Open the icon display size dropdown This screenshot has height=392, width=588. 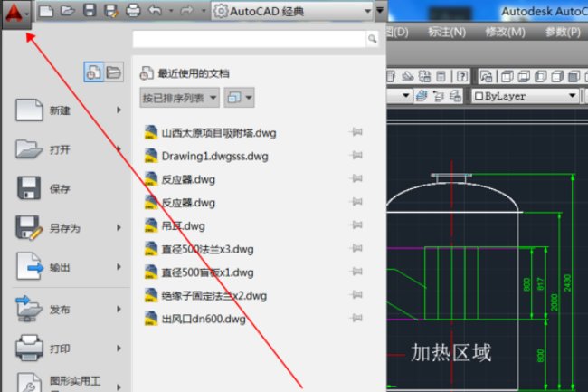(239, 98)
